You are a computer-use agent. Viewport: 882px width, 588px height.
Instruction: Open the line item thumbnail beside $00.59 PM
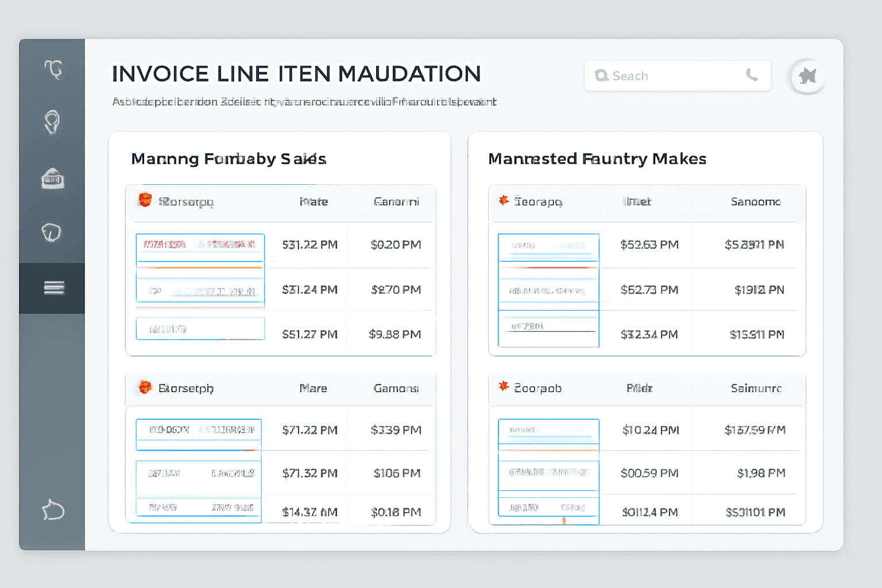point(548,474)
